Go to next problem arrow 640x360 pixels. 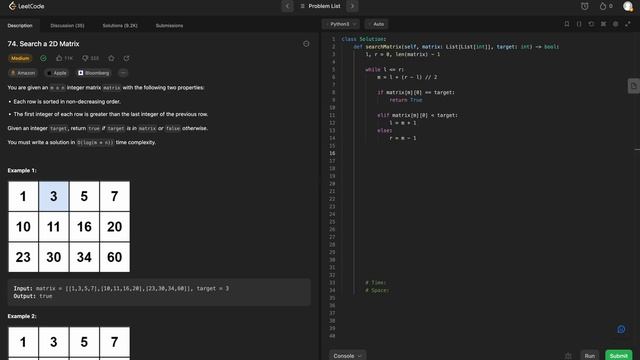pos(352,6)
